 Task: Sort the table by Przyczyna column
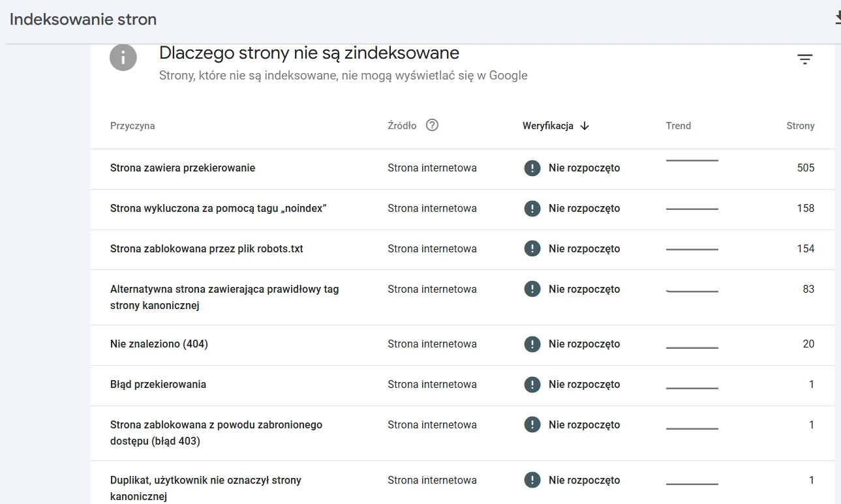[132, 125]
